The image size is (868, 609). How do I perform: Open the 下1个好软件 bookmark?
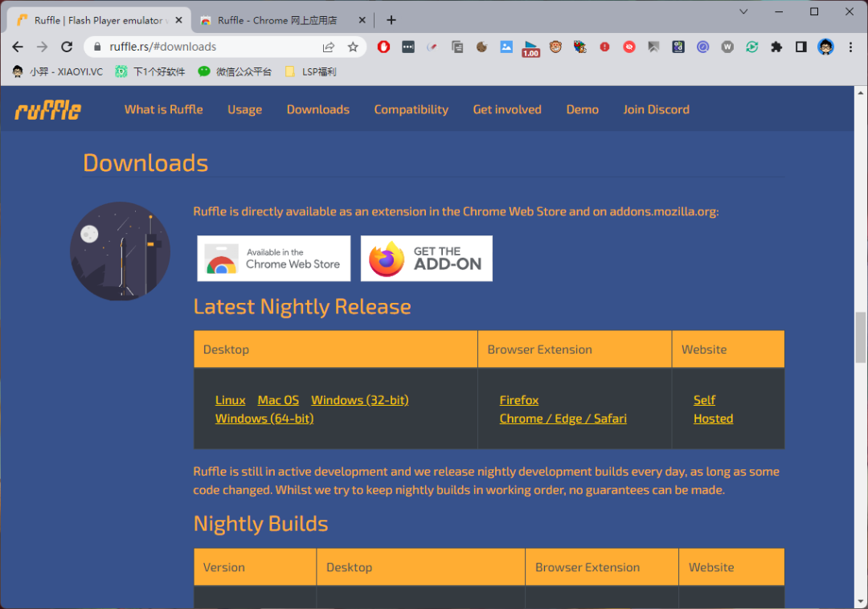[x=150, y=72]
